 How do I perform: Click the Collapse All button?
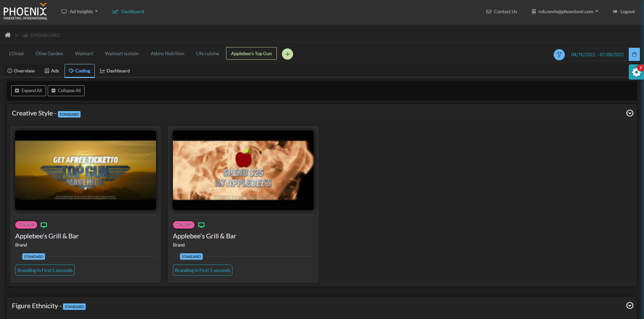click(x=66, y=91)
